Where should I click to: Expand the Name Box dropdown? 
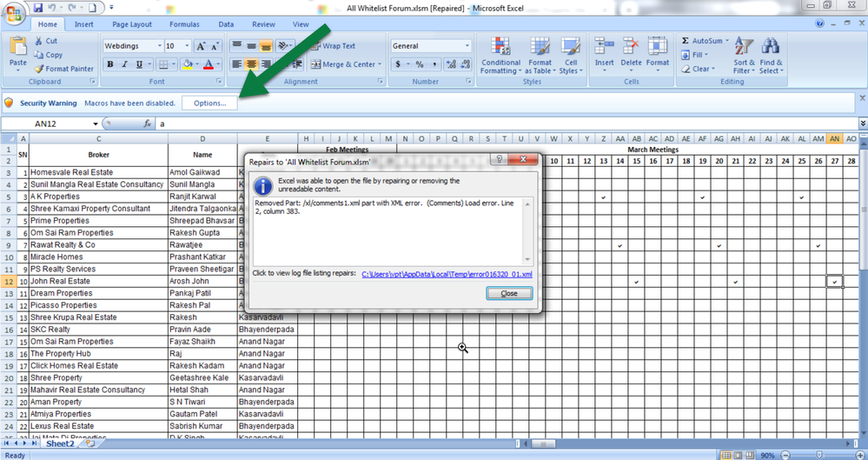pyautogui.click(x=96, y=123)
